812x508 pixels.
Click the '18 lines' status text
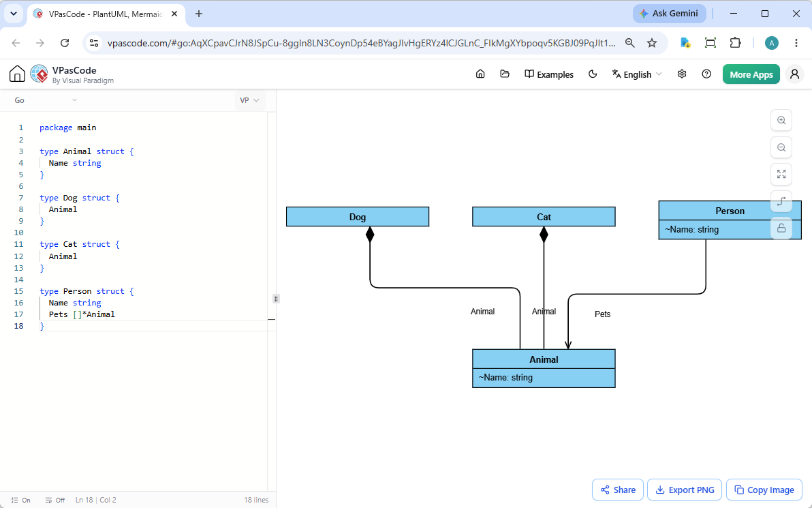pyautogui.click(x=256, y=500)
